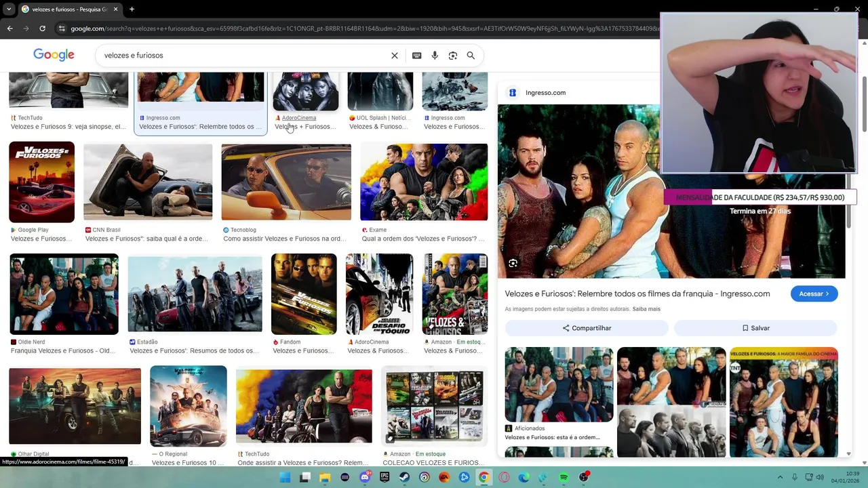Go to Google home via logo
868x488 pixels.
[x=54, y=55]
